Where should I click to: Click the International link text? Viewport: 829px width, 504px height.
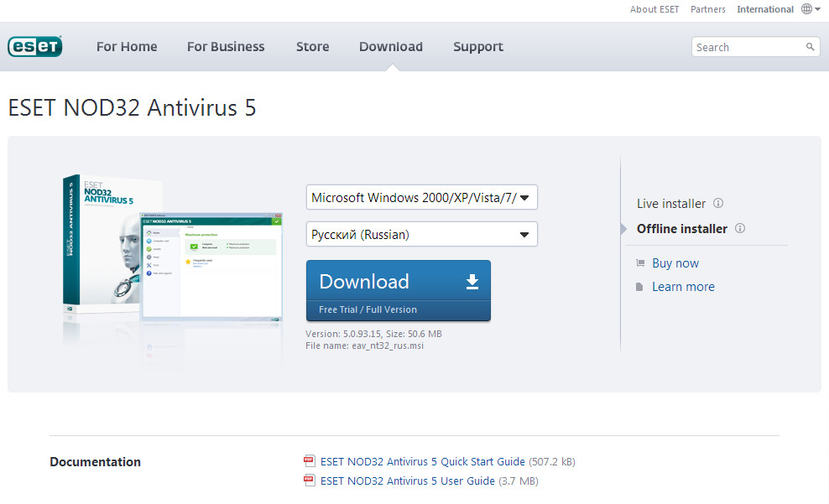click(x=765, y=9)
